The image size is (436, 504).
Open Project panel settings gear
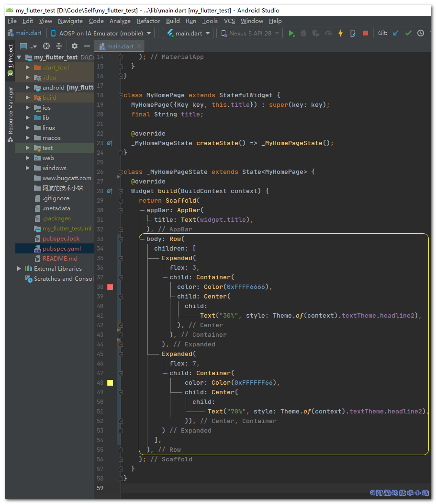point(74,46)
